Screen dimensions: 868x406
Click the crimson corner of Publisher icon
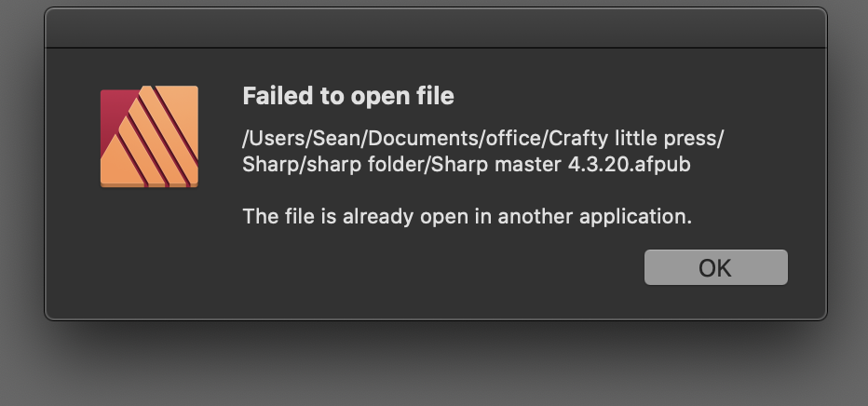coord(114,111)
